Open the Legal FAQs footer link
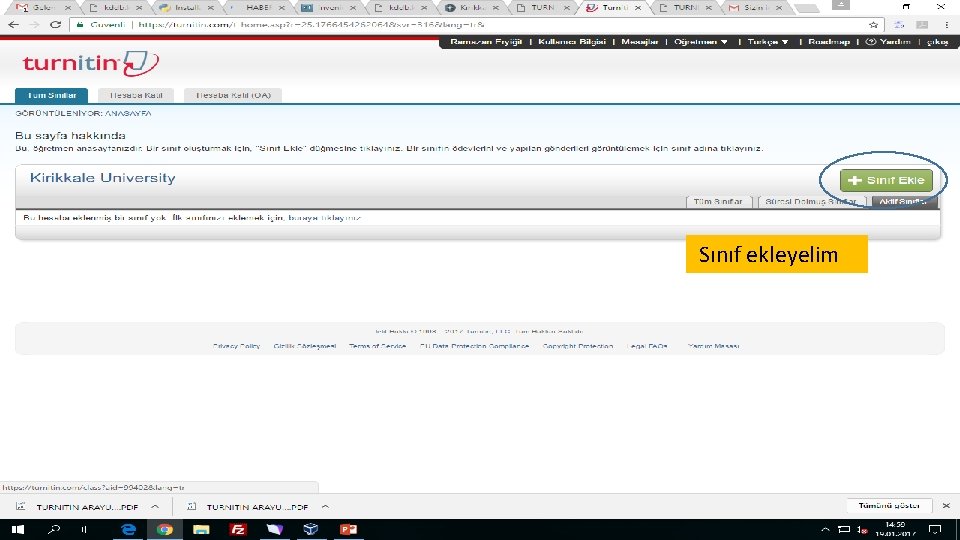960x540 pixels. [x=647, y=346]
